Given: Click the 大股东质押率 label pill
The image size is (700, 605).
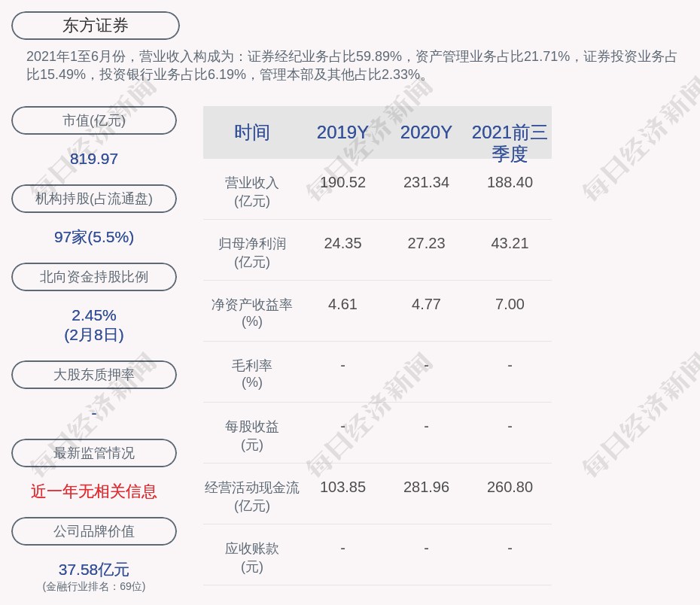Looking at the screenshot, I should tap(94, 374).
